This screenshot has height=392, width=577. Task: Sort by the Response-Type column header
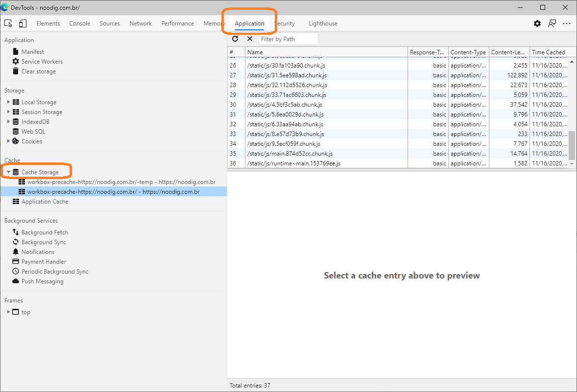[x=428, y=52]
